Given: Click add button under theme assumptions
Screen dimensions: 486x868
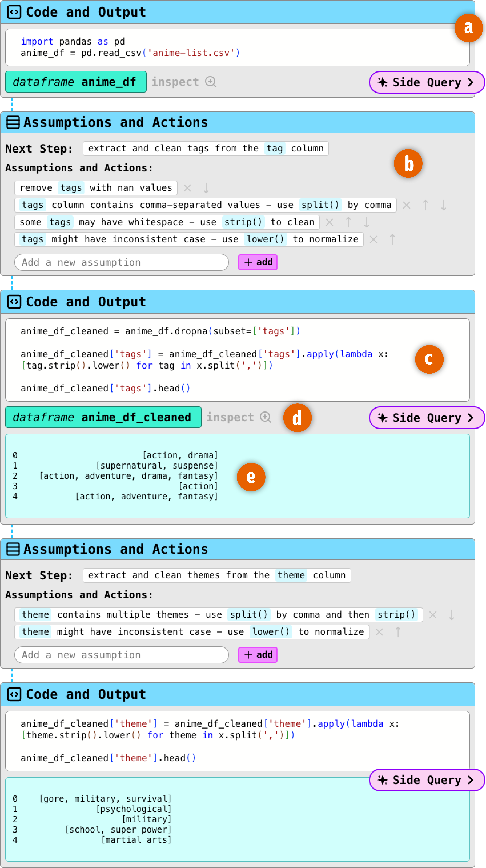Looking at the screenshot, I should click(258, 655).
